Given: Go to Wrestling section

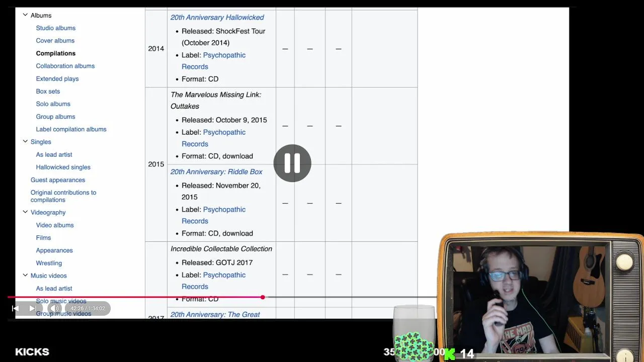Looking at the screenshot, I should pyautogui.click(x=49, y=263).
